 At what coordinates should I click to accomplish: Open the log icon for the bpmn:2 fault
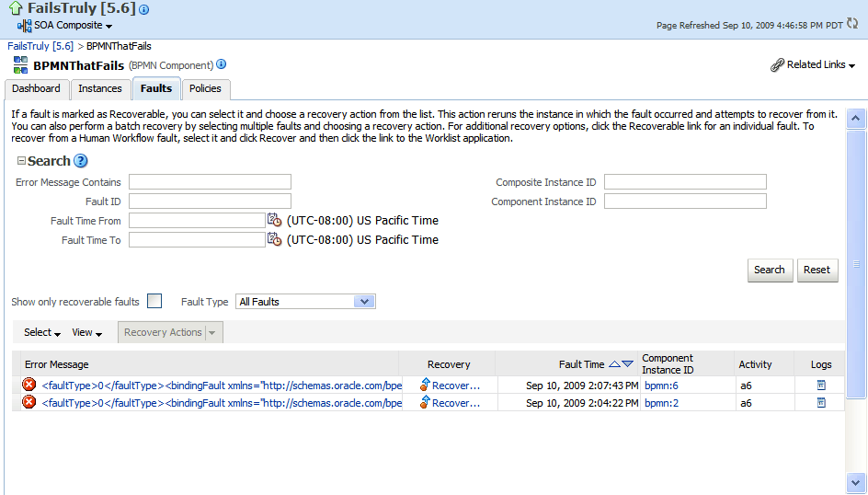(821, 403)
